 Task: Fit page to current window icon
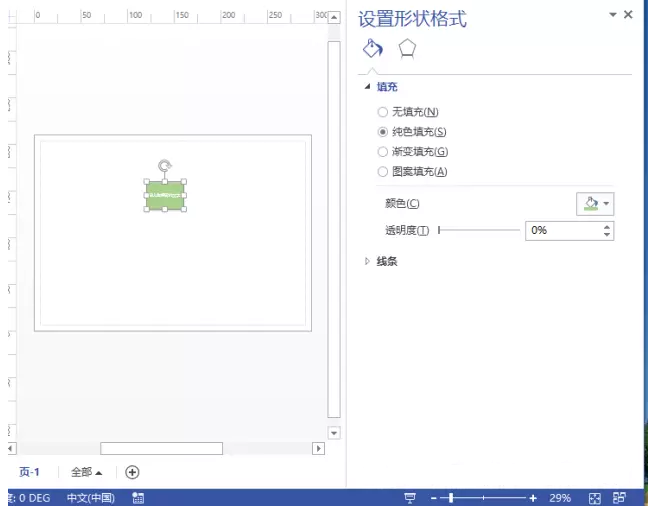coord(595,498)
